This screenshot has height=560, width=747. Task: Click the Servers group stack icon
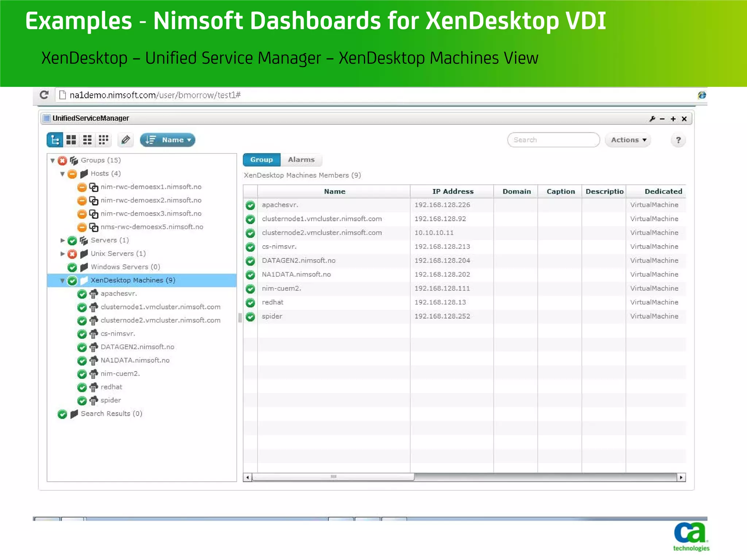[84, 241]
